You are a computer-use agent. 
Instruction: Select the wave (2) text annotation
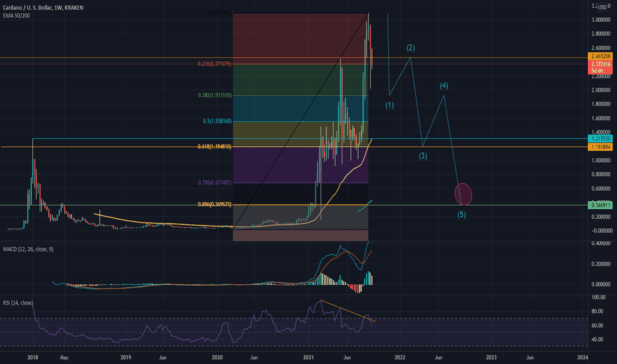tap(410, 48)
